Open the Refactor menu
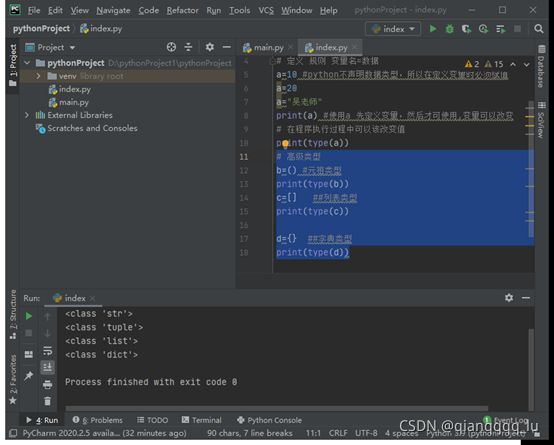The height and width of the screenshot is (445, 554). [182, 10]
